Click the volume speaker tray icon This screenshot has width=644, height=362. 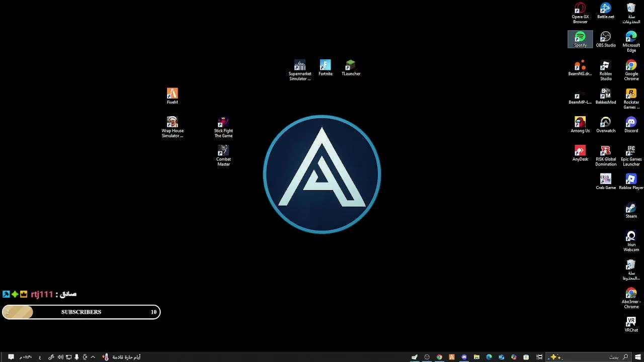60,357
